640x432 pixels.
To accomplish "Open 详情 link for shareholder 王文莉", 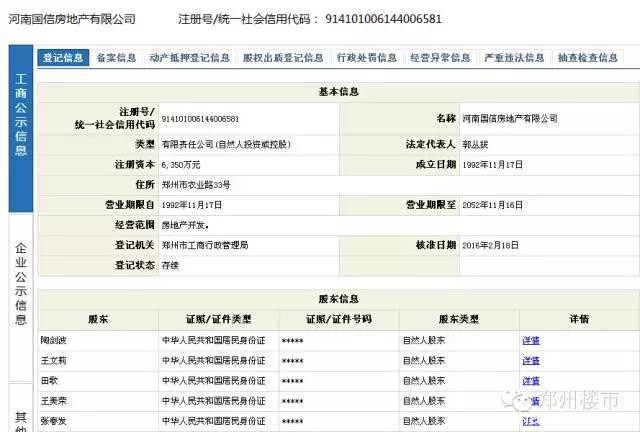I will pyautogui.click(x=531, y=361).
